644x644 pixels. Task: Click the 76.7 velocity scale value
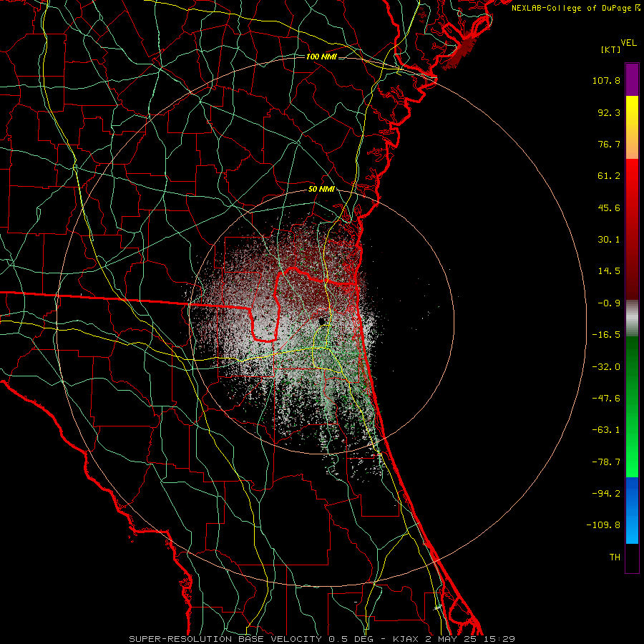point(609,144)
